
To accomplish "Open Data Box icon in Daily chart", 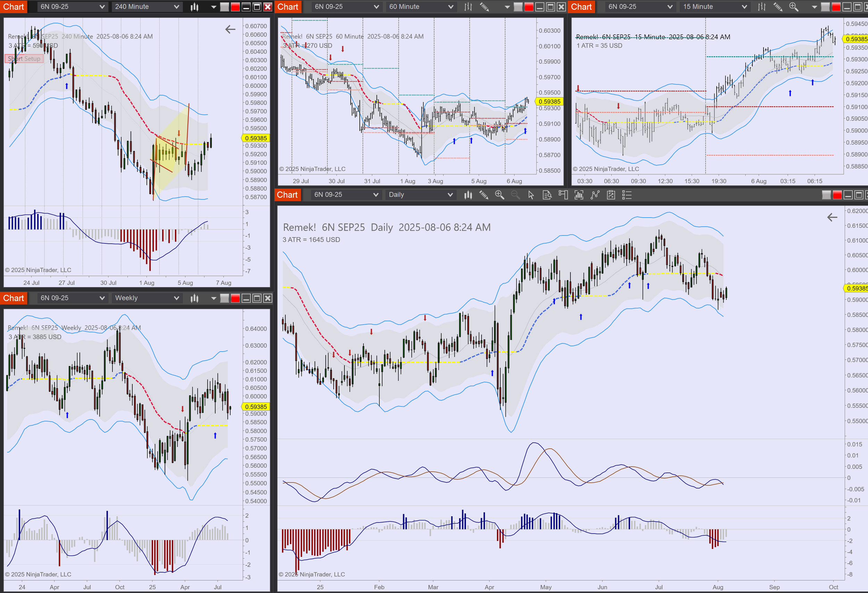I will click(x=547, y=195).
